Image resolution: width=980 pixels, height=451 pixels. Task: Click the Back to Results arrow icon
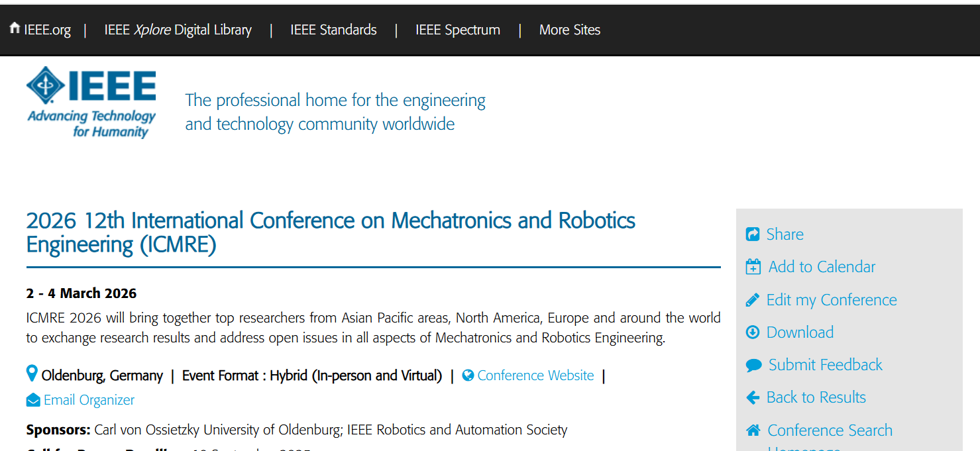click(x=753, y=397)
